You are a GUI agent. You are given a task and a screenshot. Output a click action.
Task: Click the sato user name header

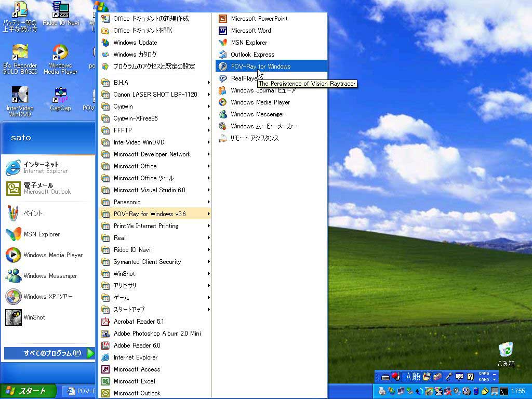pyautogui.click(x=21, y=137)
